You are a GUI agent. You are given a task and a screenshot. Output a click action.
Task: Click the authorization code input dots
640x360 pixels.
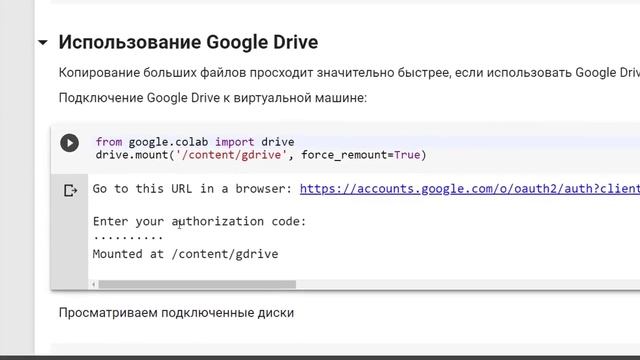(x=128, y=237)
